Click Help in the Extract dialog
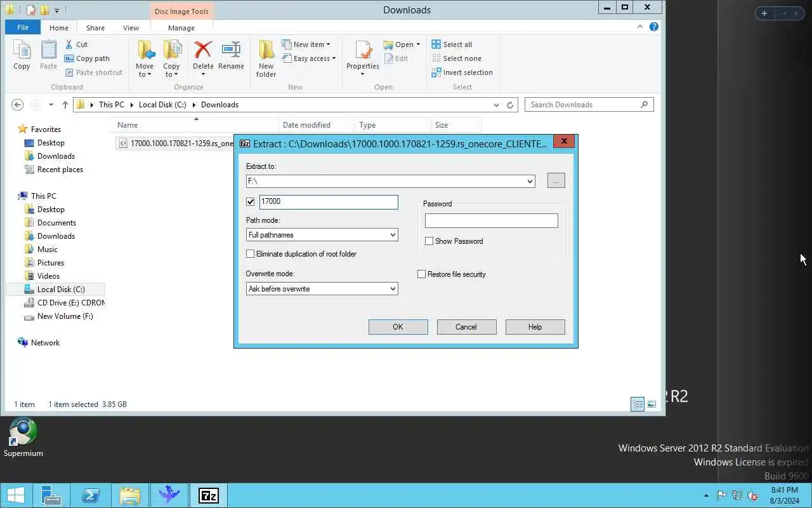812x508 pixels. [535, 327]
